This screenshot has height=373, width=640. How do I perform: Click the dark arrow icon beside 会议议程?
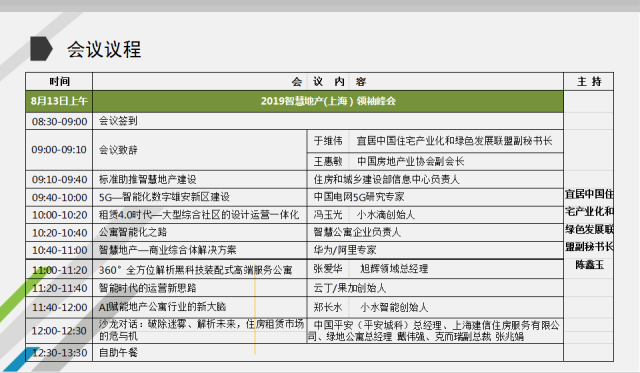[41, 49]
